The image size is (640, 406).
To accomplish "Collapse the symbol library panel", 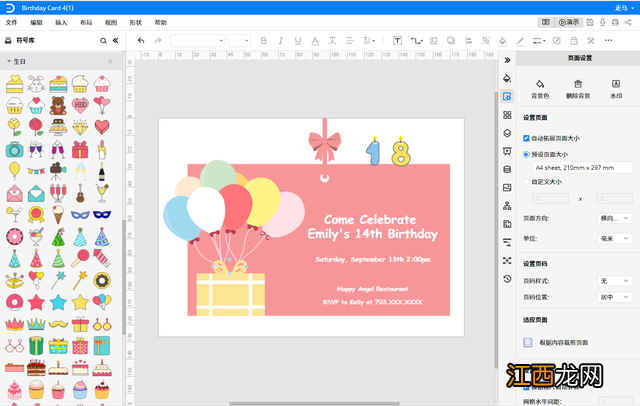I will 116,41.
